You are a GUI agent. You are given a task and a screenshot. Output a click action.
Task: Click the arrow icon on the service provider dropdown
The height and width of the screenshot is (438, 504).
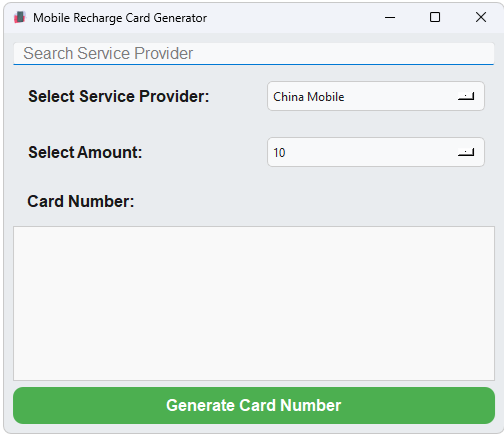pos(466,97)
